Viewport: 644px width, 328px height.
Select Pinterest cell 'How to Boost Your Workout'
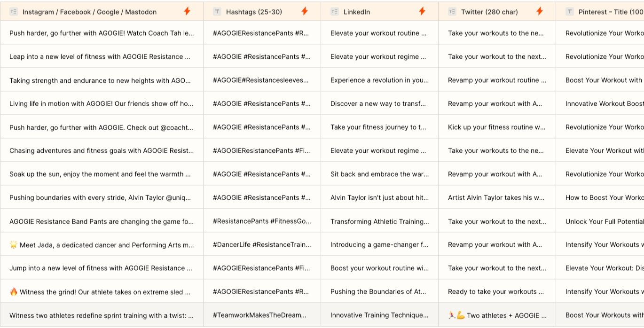tap(600, 197)
